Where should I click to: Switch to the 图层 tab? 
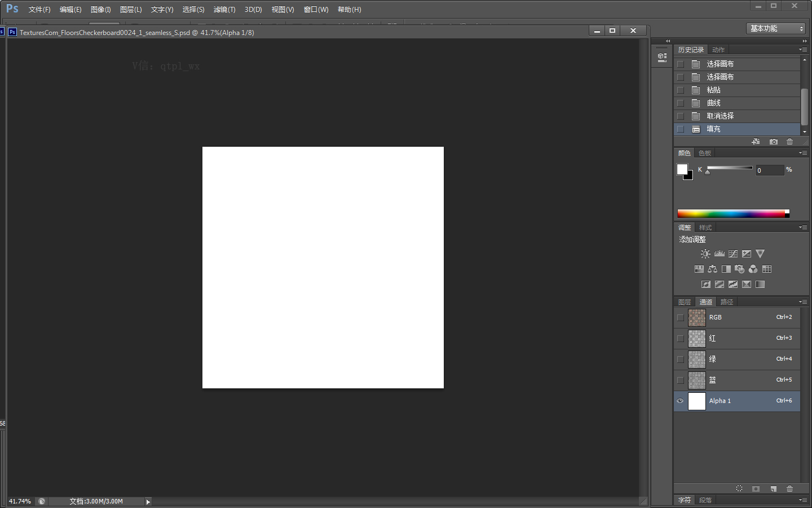pos(685,302)
